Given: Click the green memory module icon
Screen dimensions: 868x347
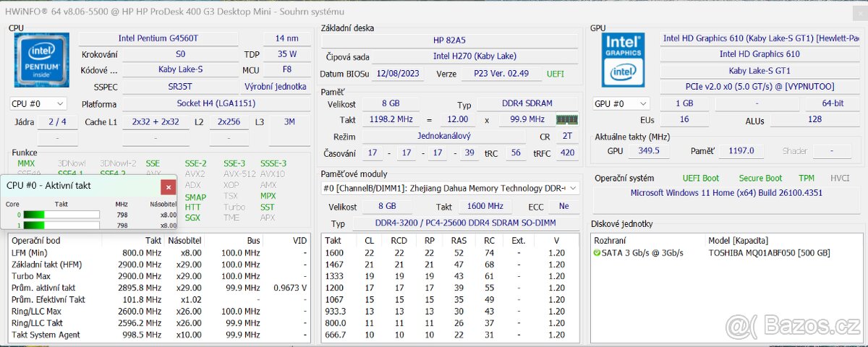Looking at the screenshot, I should (566, 119).
